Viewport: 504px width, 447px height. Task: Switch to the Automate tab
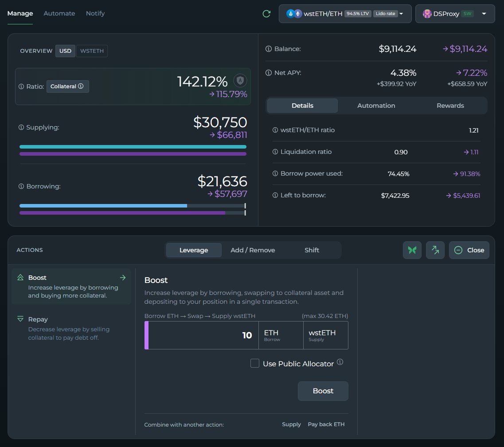click(x=59, y=13)
